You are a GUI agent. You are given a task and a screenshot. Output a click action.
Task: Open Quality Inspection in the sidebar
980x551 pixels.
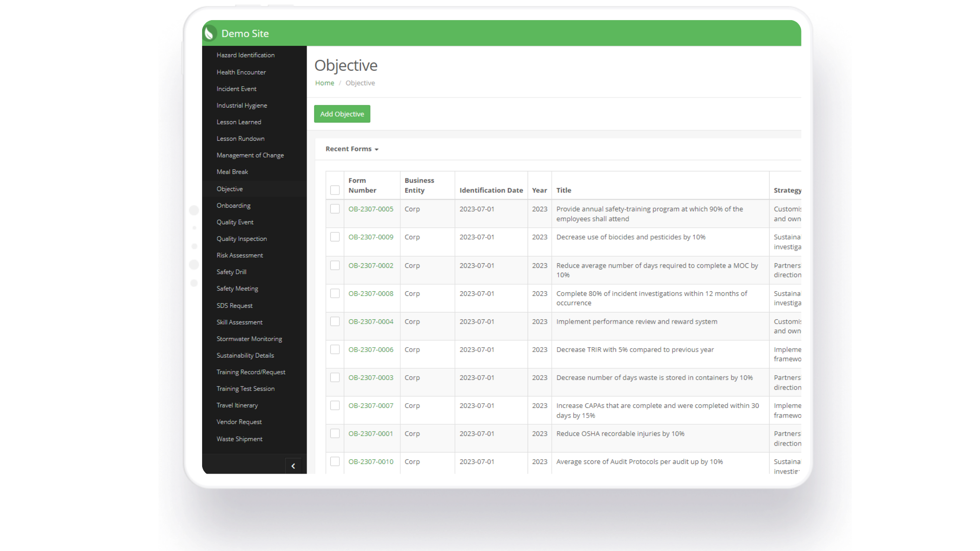241,238
